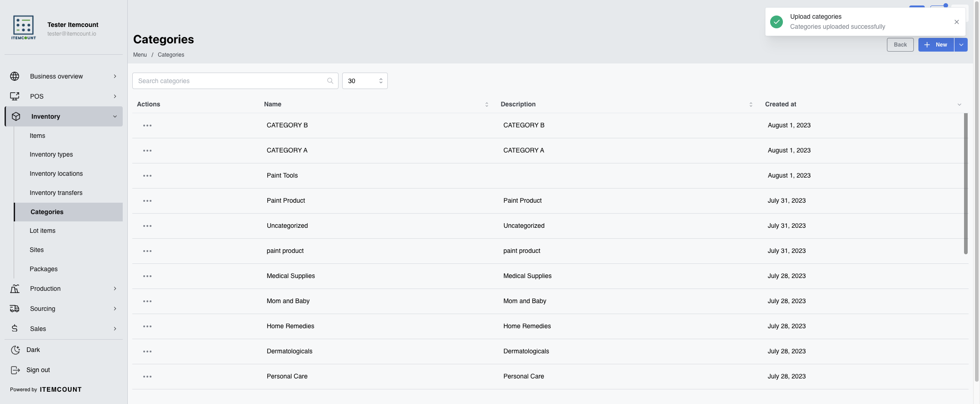Viewport: 980px width, 404px height.
Task: Click the Inventory box icon
Action: [16, 116]
